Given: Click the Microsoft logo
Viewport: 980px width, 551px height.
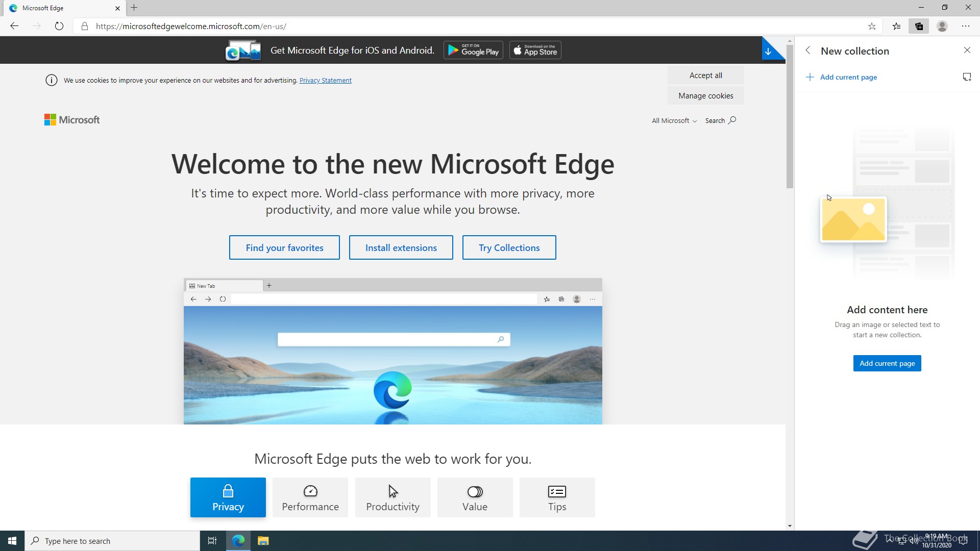Looking at the screenshot, I should click(x=72, y=120).
